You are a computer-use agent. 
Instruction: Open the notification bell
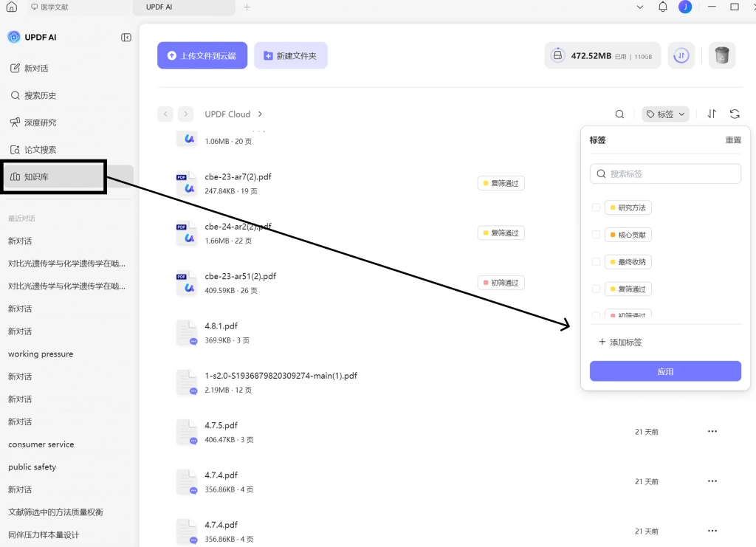[x=662, y=7]
